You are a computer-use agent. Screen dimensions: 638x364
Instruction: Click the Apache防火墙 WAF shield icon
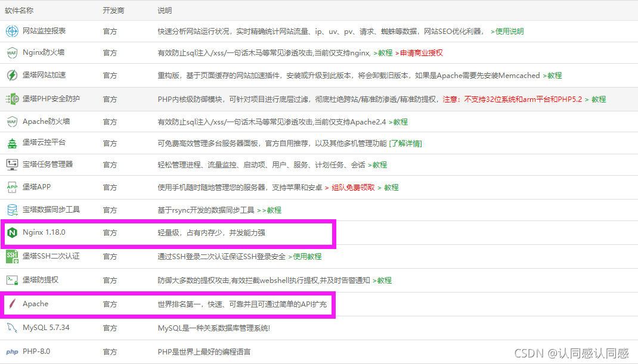12,122
